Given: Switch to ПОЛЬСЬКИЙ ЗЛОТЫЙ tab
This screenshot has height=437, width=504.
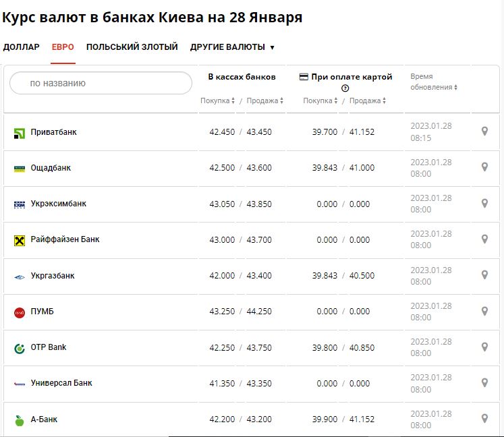Looking at the screenshot, I should click(132, 47).
